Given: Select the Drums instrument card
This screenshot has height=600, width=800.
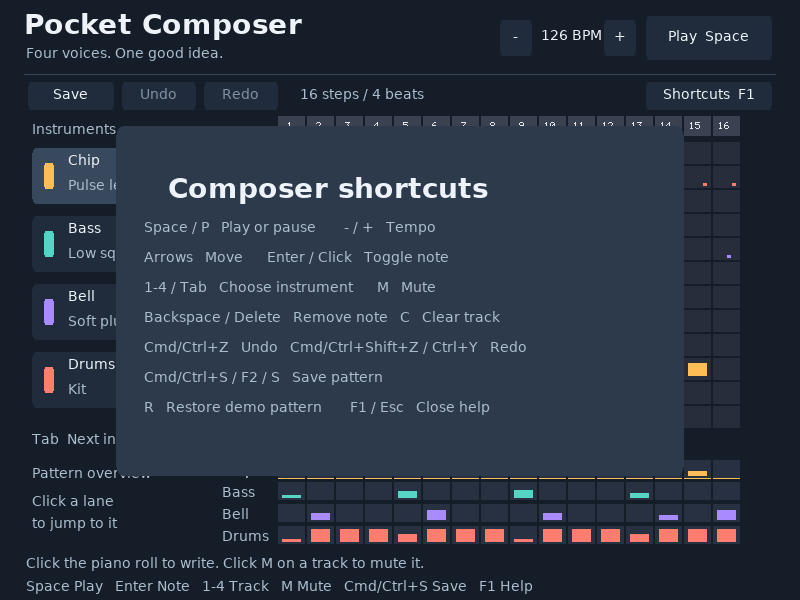Looking at the screenshot, I should 74,380.
